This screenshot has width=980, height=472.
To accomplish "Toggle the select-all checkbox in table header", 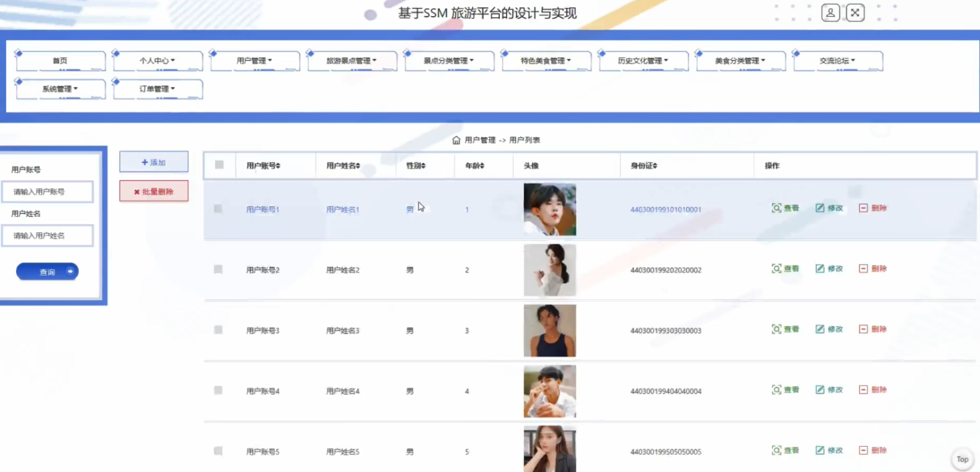I will tap(219, 164).
